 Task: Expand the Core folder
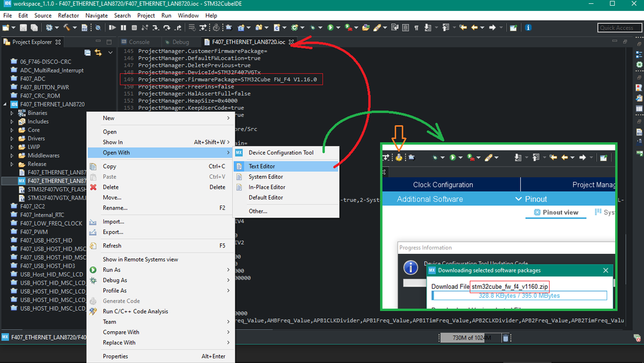(x=12, y=130)
